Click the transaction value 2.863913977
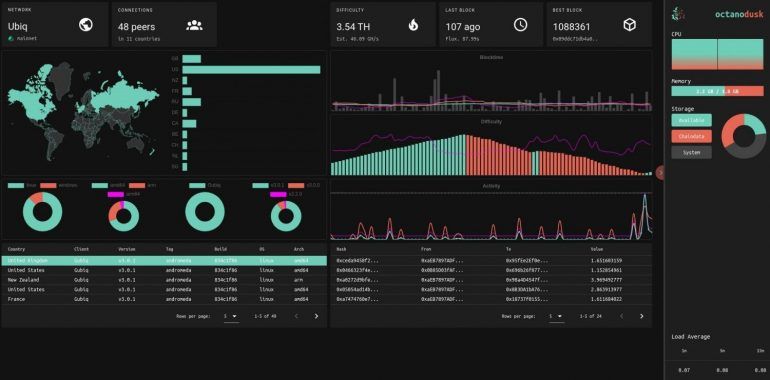This screenshot has width=770, height=380. (x=606, y=289)
